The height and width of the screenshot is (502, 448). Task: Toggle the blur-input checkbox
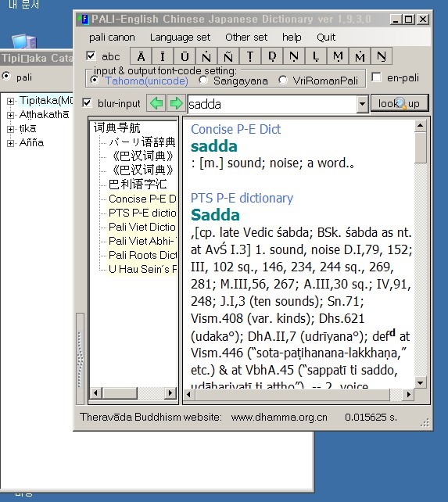[x=87, y=103]
